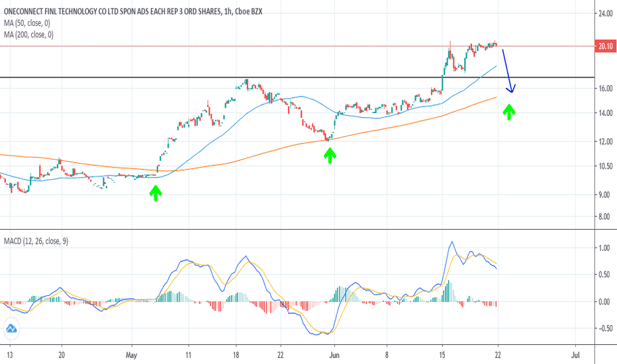Click the 8 date label on time axis
617x364 pixels.
pos(387,355)
